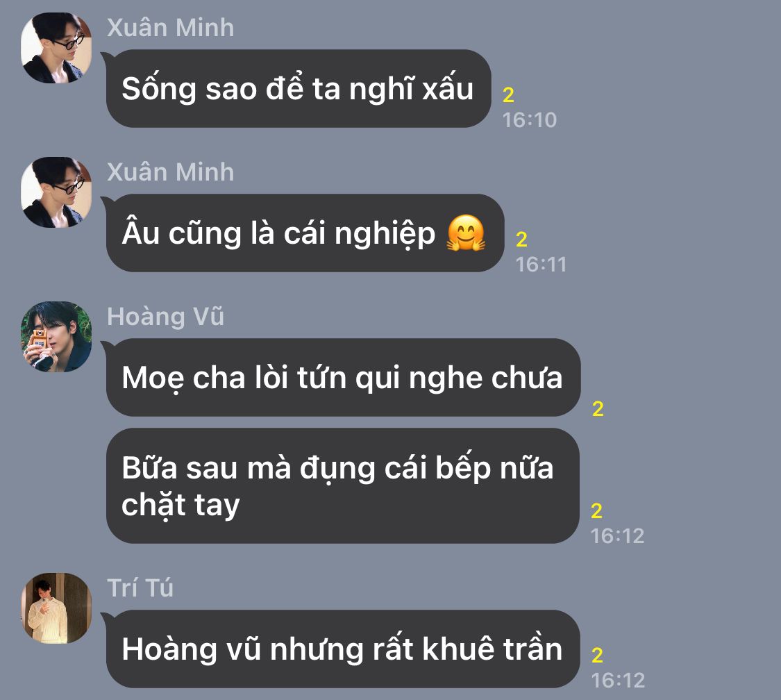The height and width of the screenshot is (700, 781).
Task: Select message "Bữa sau mà đụng cái bếp"
Action: click(x=343, y=486)
